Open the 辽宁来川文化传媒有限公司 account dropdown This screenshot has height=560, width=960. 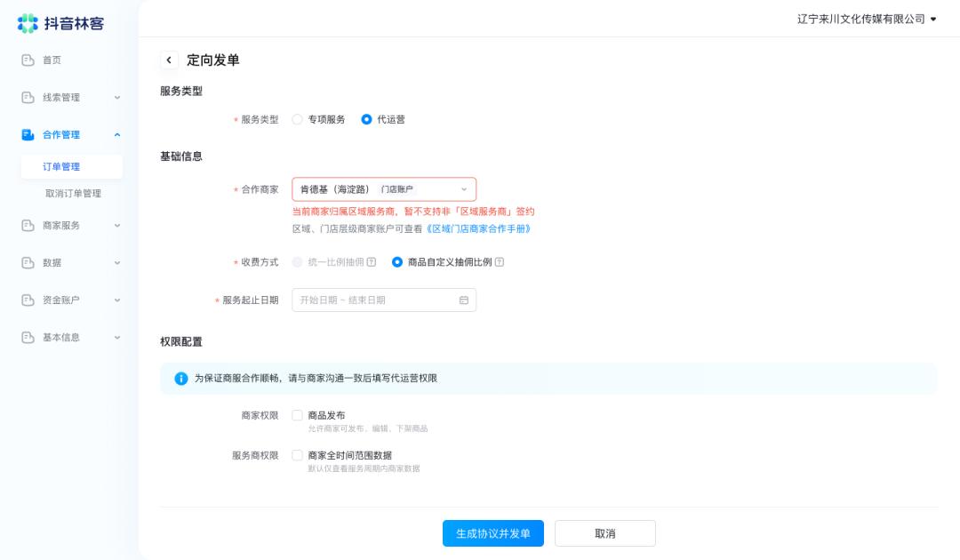click(867, 19)
